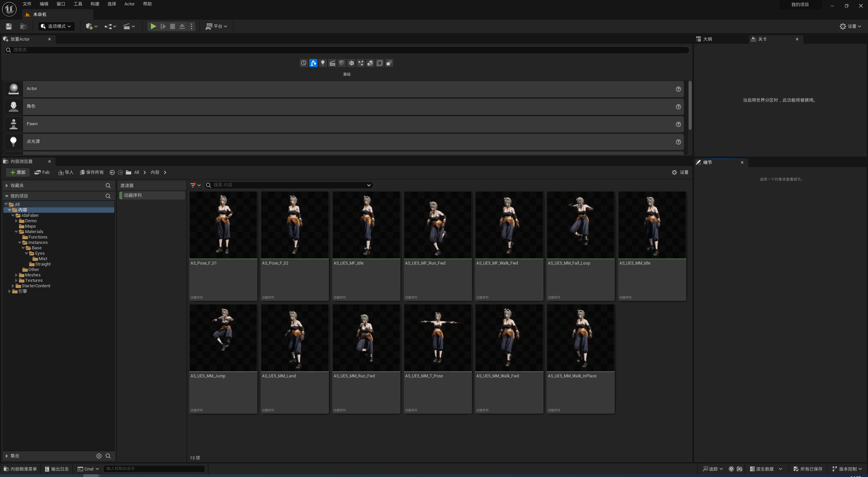This screenshot has height=477, width=868.
Task: Click the 添加 add content button
Action: [x=18, y=172]
